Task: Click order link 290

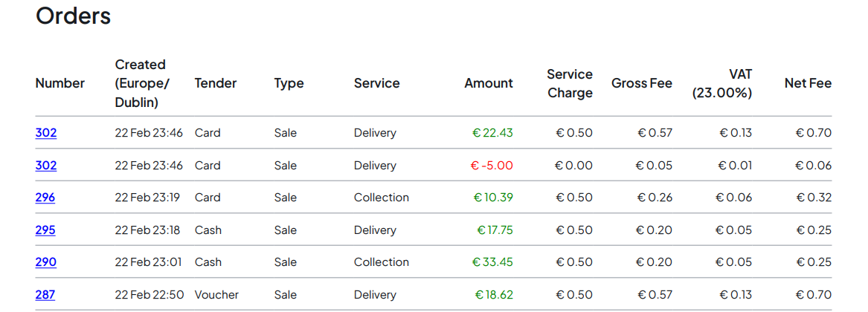Action: coord(46,262)
